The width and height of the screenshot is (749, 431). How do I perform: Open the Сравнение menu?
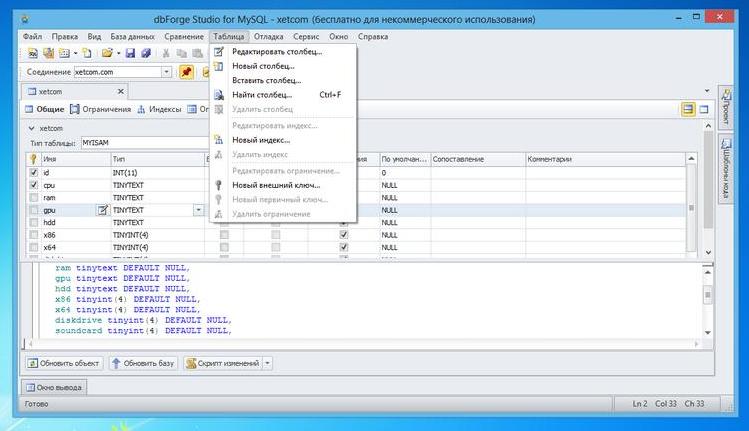coord(184,36)
